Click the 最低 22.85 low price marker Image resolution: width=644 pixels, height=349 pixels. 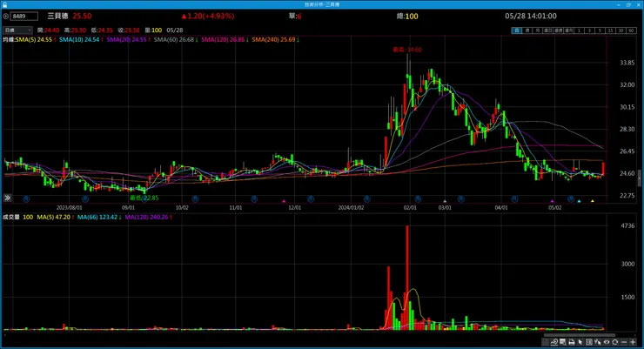coord(144,198)
